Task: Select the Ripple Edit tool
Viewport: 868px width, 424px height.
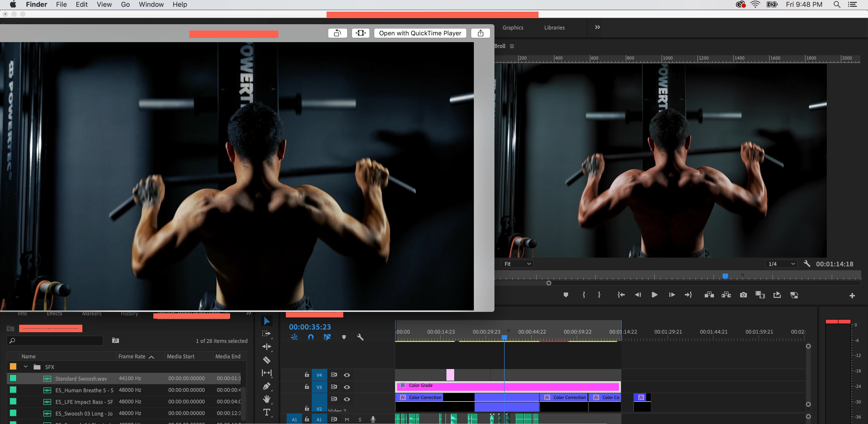Action: tap(266, 347)
